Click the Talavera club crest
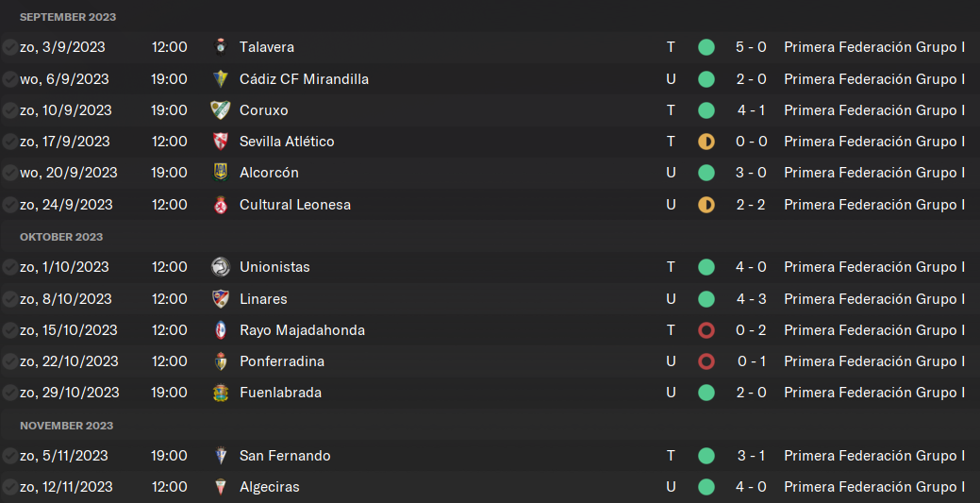 (x=220, y=47)
